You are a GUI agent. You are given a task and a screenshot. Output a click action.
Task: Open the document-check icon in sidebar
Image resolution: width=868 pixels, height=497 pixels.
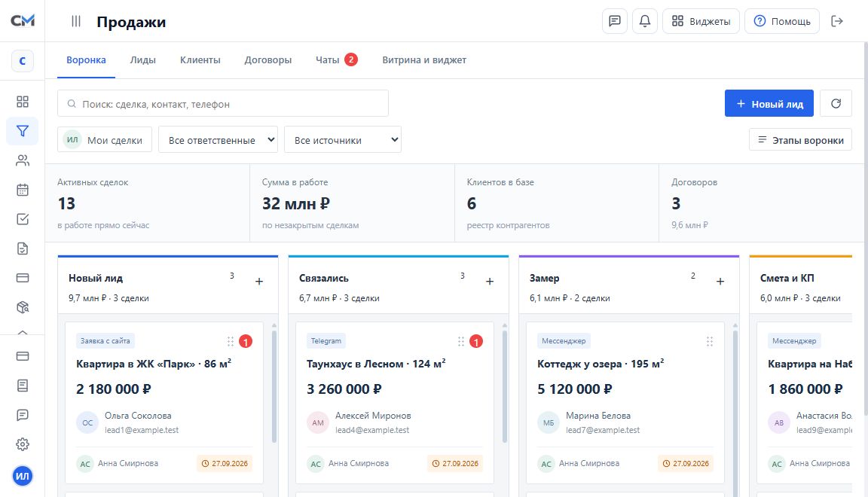coord(23,248)
